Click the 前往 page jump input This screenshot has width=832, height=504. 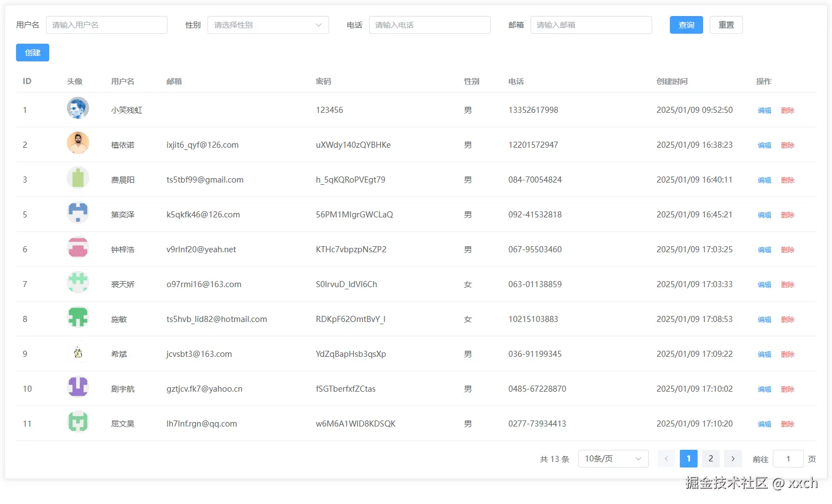pyautogui.click(x=788, y=459)
